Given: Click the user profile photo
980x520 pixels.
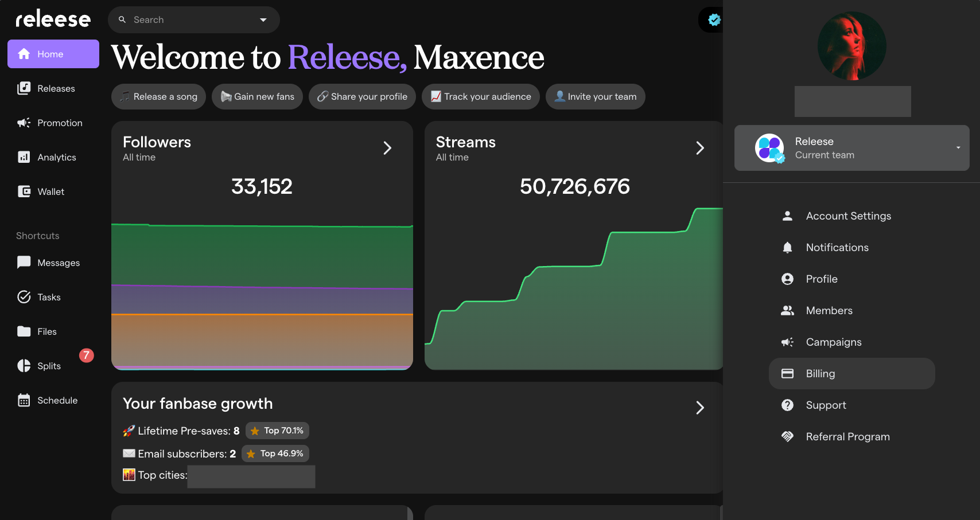Looking at the screenshot, I should 852,46.
